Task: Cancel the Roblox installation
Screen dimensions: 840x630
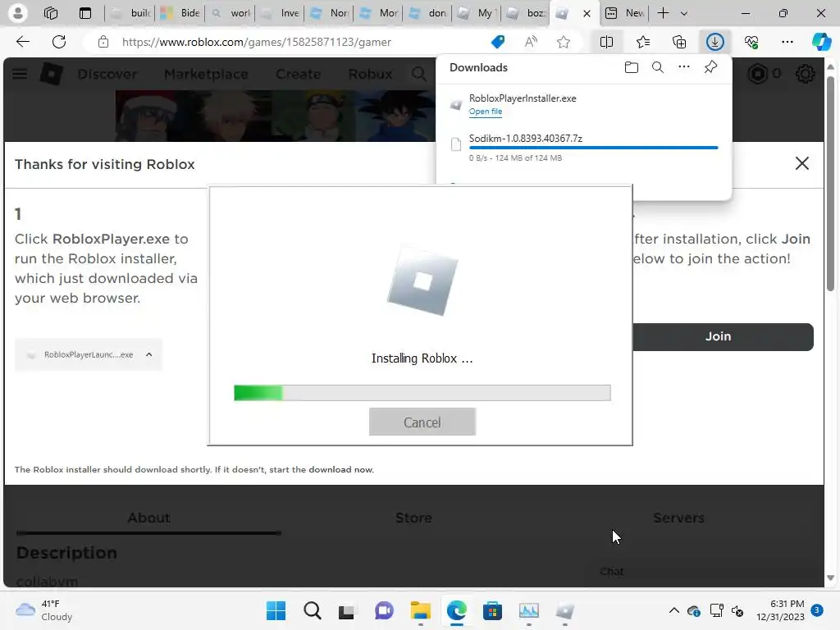Action: point(422,422)
